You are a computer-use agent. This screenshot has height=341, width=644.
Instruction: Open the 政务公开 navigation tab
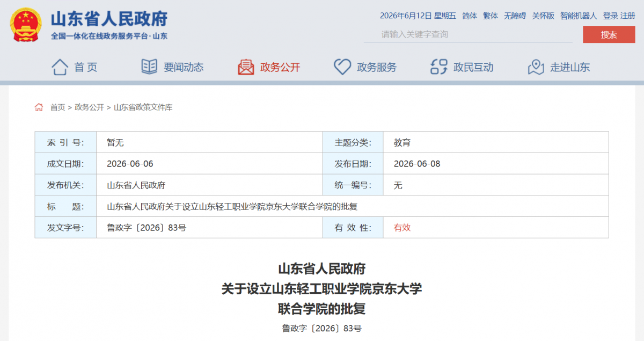280,67
